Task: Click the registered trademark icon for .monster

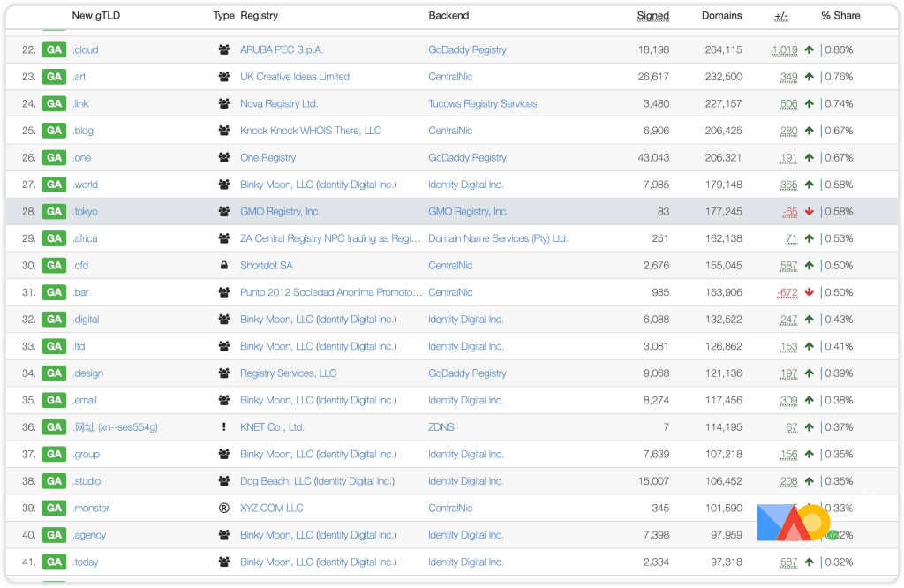Action: [223, 509]
